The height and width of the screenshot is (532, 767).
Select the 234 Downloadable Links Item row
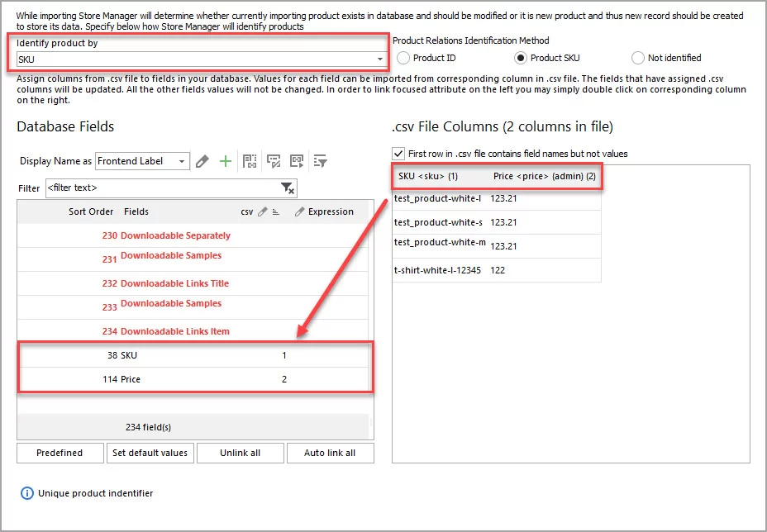193,331
